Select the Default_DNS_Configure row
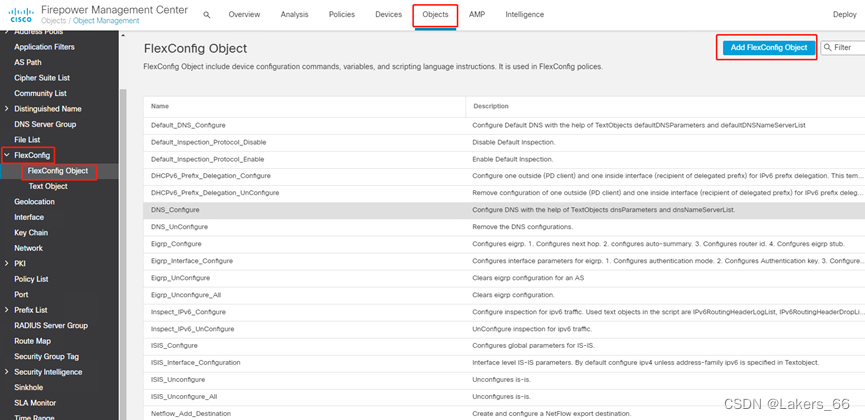 click(504, 125)
